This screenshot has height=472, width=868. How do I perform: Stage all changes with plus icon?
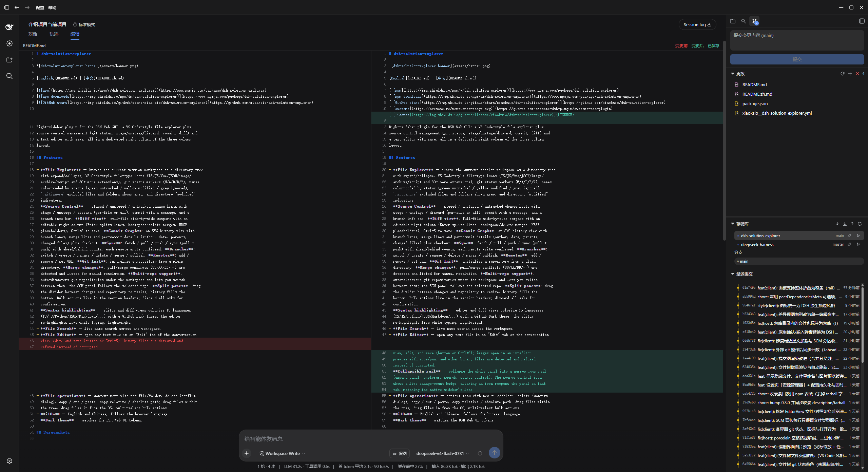coord(850,74)
